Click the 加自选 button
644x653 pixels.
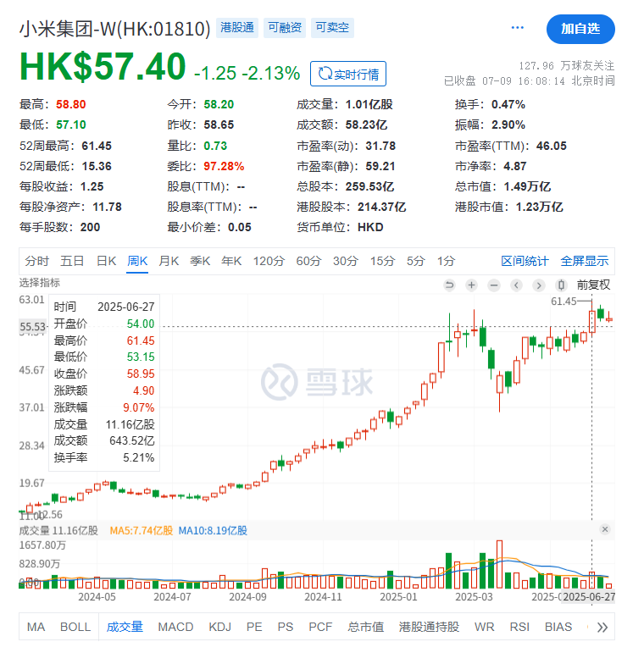(580, 29)
